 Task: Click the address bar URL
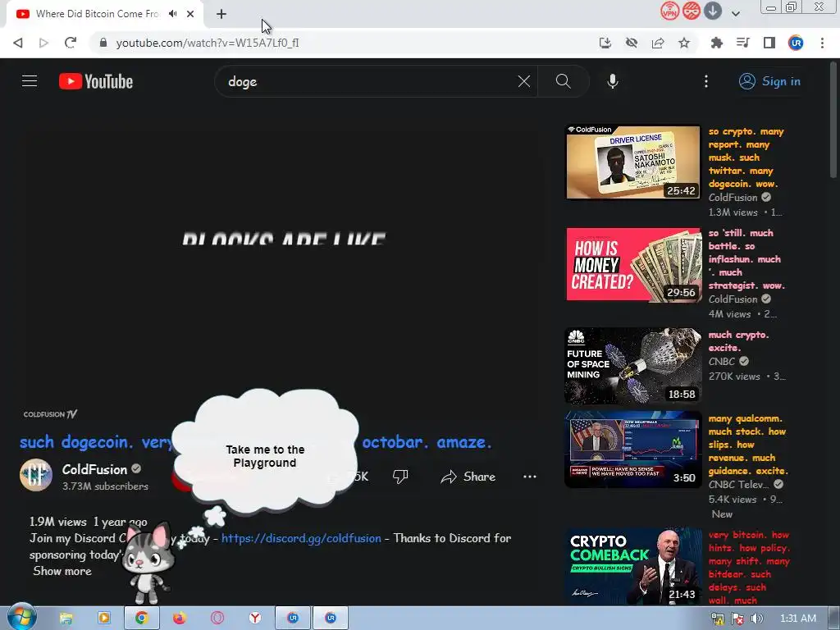pos(208,43)
